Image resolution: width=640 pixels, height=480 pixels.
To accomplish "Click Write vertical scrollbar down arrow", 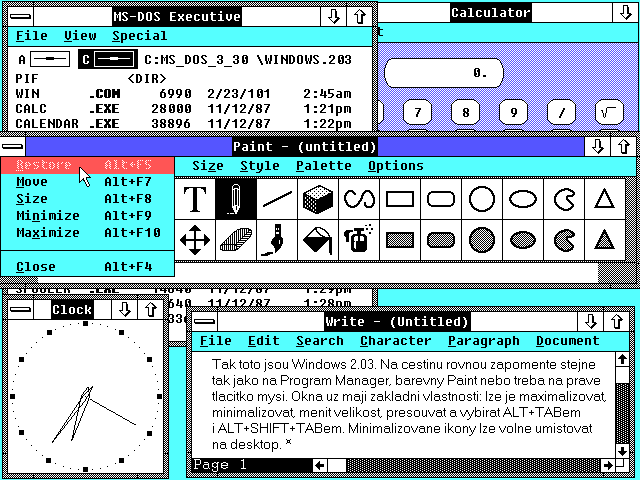I will coord(622,451).
